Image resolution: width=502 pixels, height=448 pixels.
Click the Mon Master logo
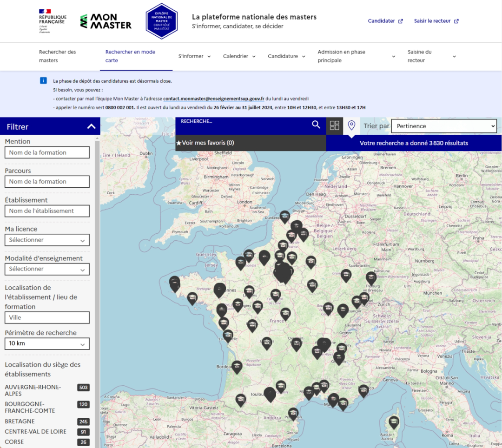(106, 21)
